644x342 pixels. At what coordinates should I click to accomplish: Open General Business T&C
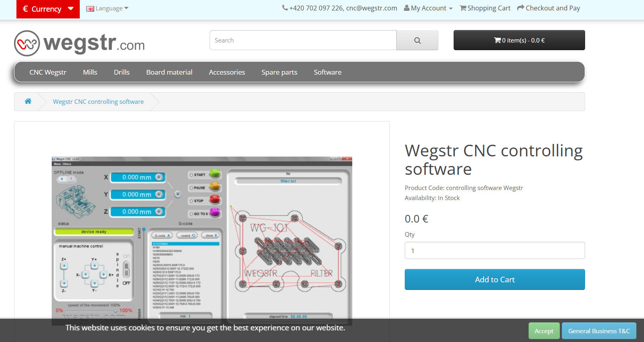599,331
